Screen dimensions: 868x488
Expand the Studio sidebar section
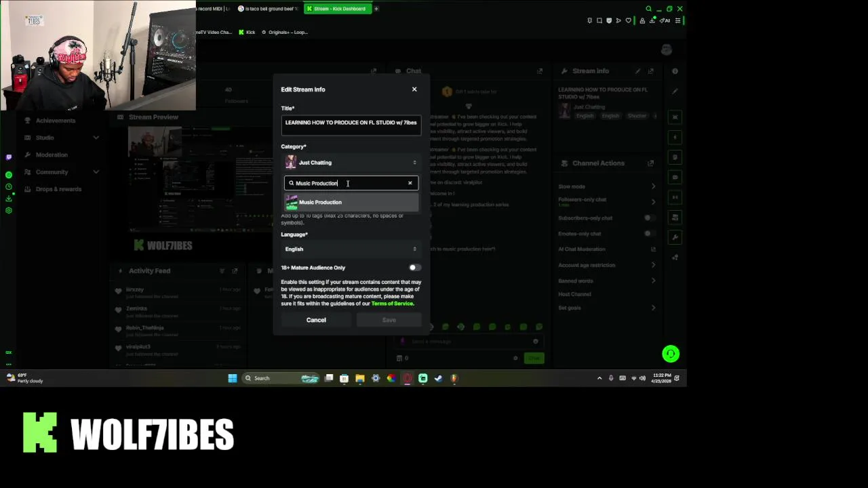61,138
